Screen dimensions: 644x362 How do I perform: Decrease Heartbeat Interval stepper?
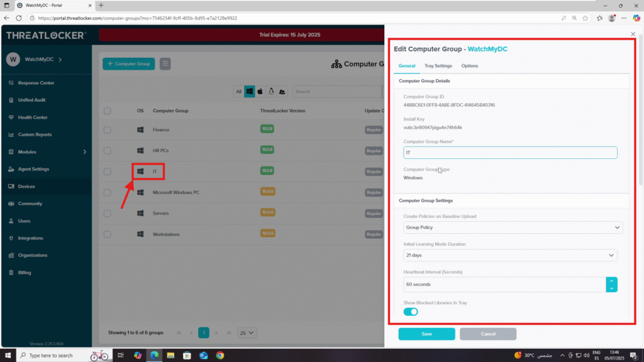pos(611,288)
